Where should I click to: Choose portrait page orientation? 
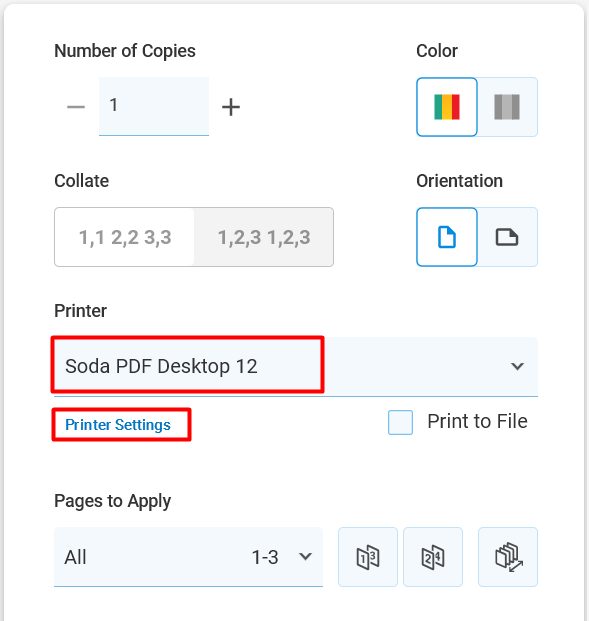447,237
